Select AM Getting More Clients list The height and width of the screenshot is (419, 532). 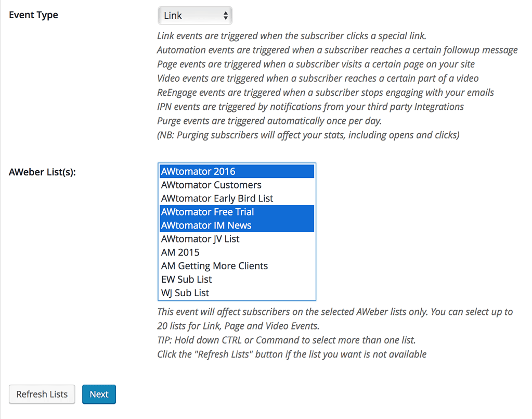click(237, 266)
